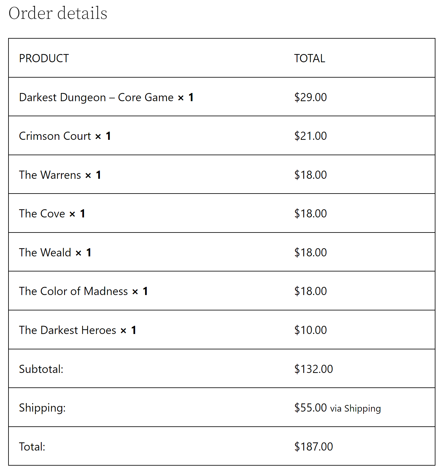Click the PRODUCT column header
The height and width of the screenshot is (476, 448).
(44, 58)
